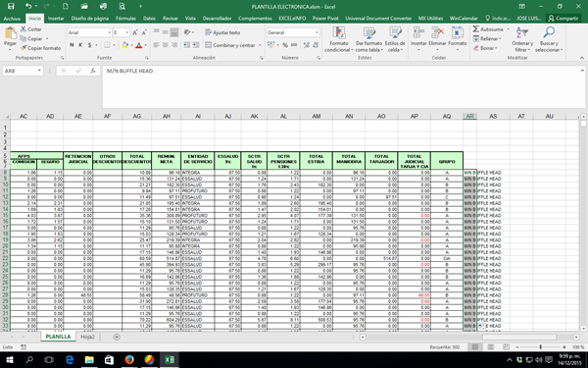
Task: Open the font name dropdown Arial
Action: click(x=109, y=32)
